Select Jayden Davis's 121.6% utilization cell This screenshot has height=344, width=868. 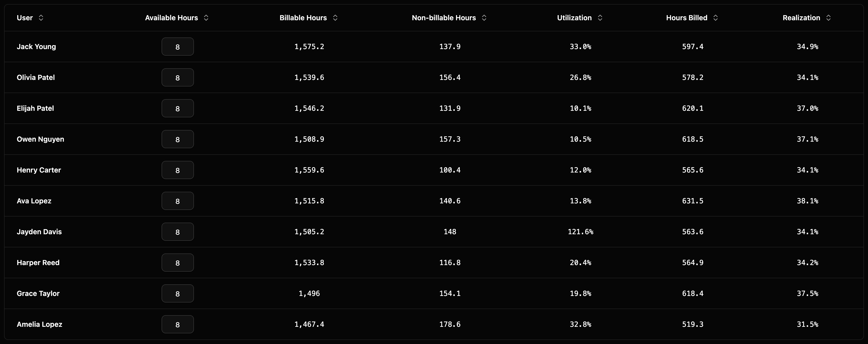pos(580,232)
